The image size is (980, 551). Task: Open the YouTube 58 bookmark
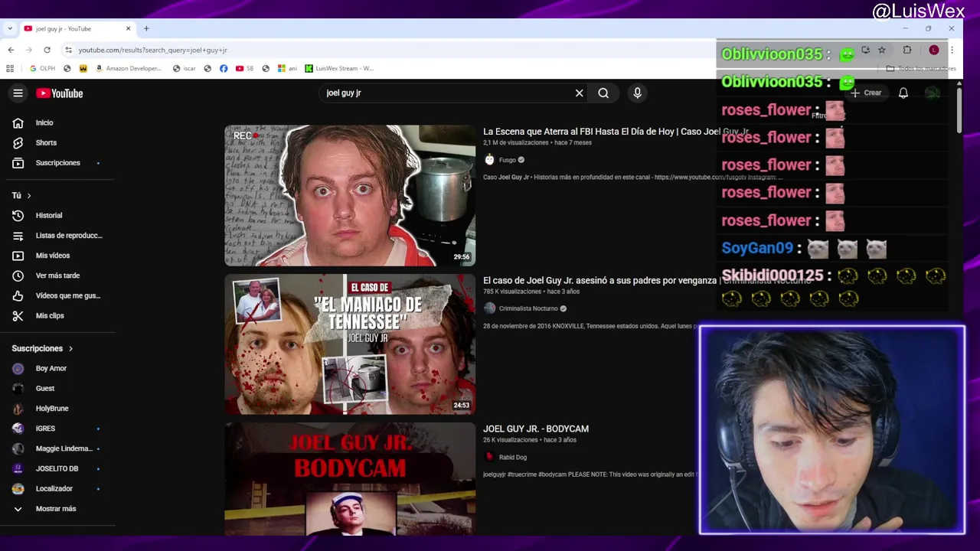pos(245,69)
